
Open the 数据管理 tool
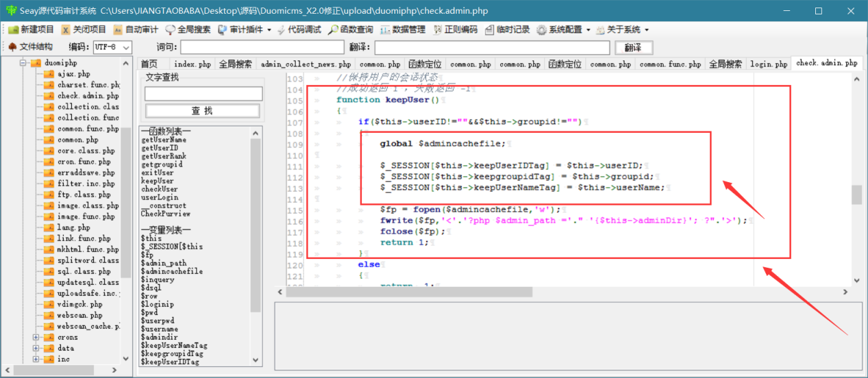coord(403,29)
